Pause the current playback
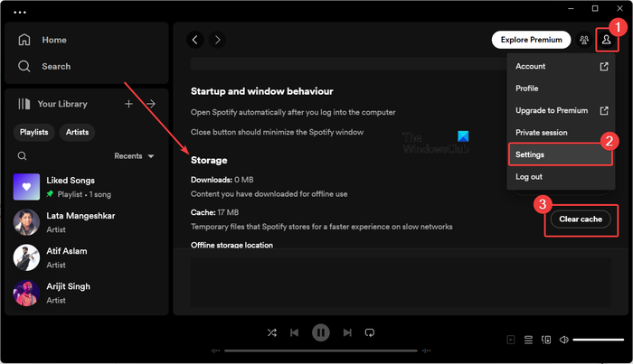This screenshot has width=633, height=364. (321, 332)
